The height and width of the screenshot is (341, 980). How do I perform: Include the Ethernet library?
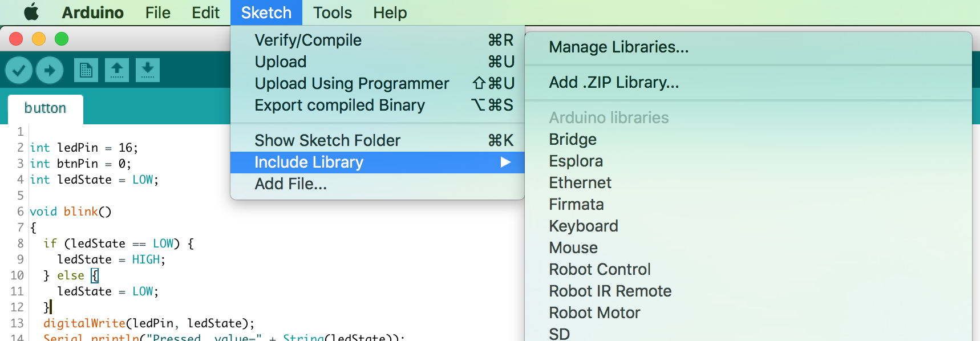point(748,182)
